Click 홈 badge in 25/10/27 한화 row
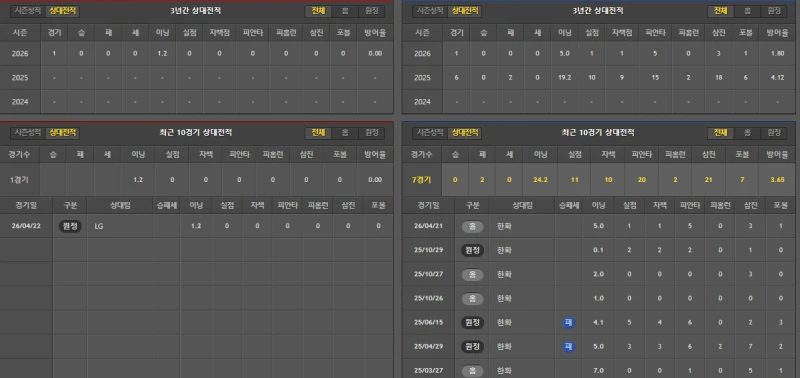800x378 pixels. pos(472,274)
